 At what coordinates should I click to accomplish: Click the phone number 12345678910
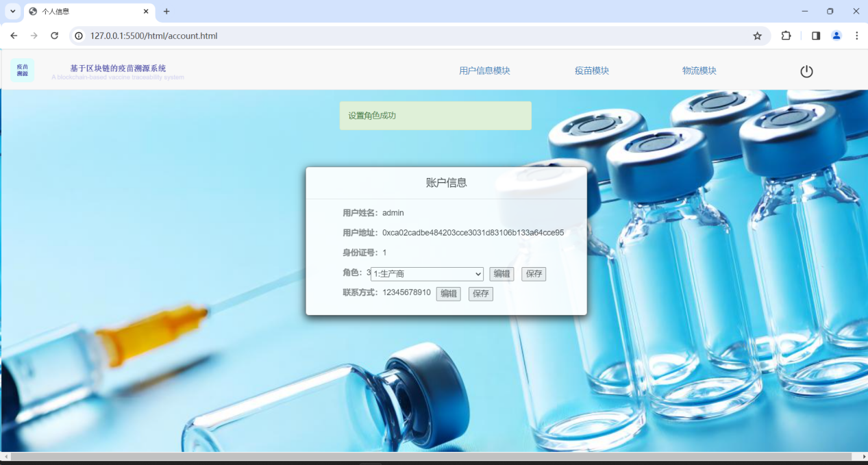(x=406, y=292)
